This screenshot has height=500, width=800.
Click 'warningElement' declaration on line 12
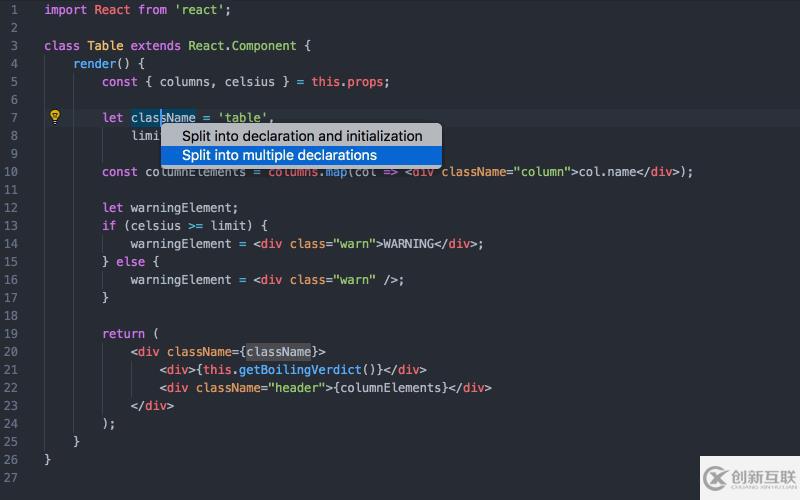[181, 208]
